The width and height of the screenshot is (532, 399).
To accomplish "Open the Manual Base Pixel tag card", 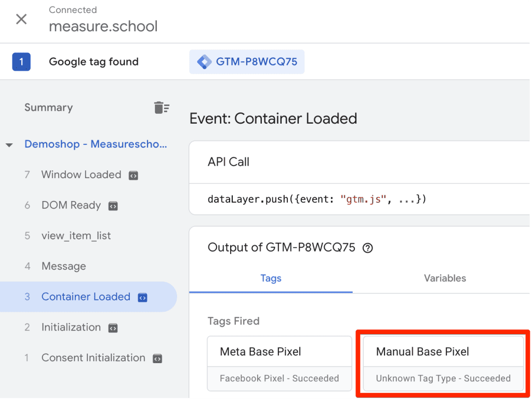I will pyautogui.click(x=444, y=364).
